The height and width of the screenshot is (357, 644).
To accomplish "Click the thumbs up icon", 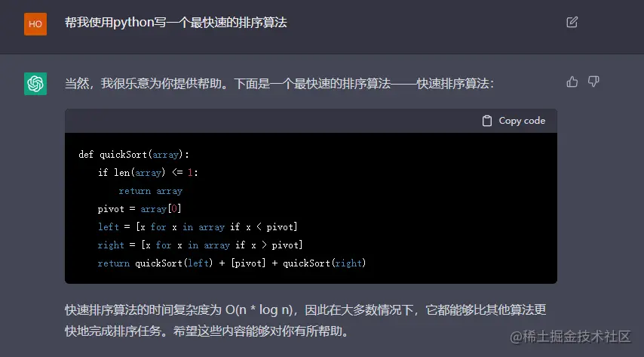I will tap(572, 82).
